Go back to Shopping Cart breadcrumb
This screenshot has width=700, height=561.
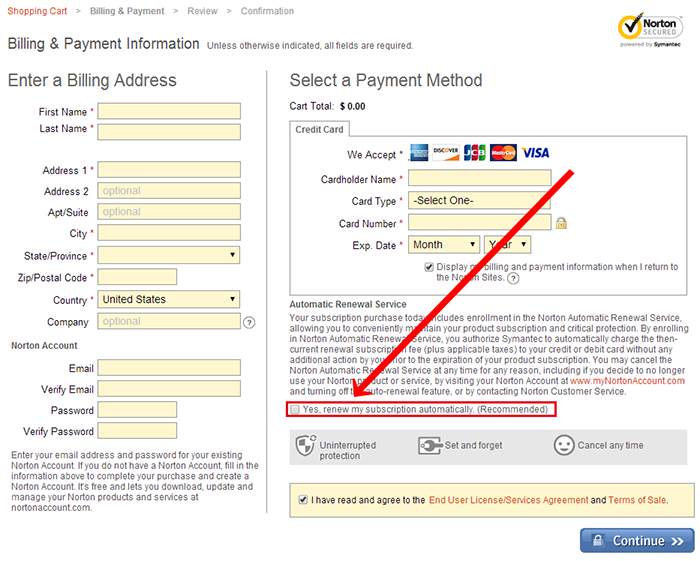(x=36, y=11)
